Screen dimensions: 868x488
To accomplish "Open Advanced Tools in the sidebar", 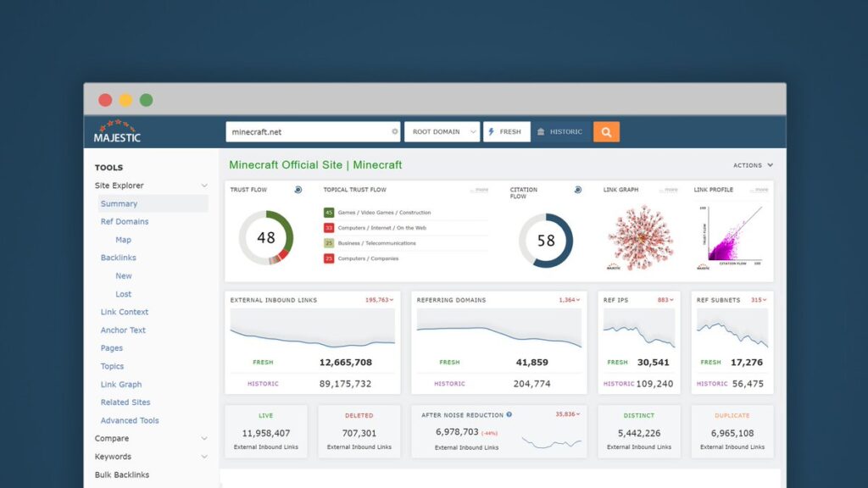I will click(130, 420).
